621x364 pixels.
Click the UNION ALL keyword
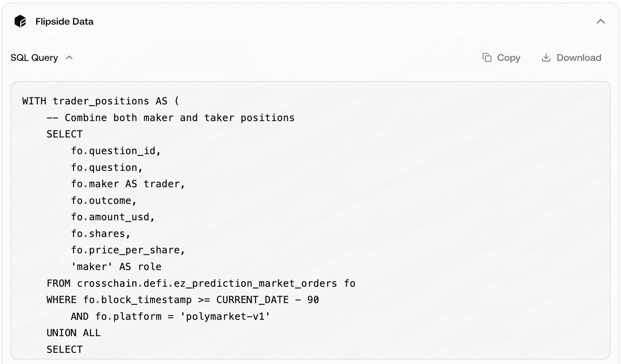pos(73,333)
